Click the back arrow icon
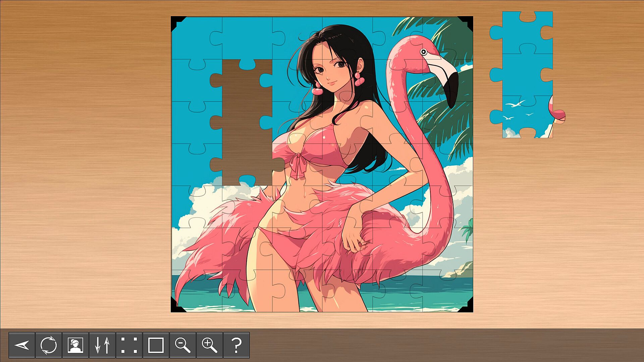The width and height of the screenshot is (644, 362). [22, 345]
